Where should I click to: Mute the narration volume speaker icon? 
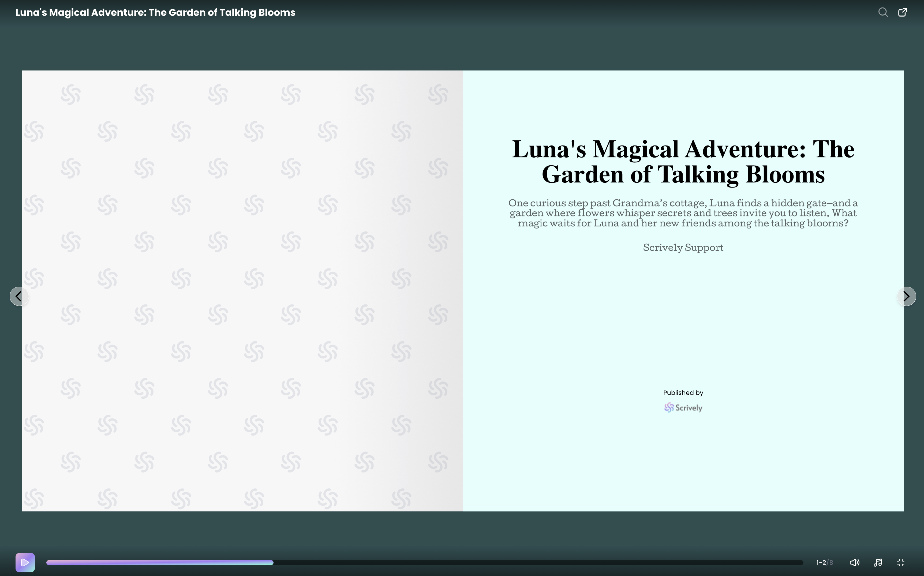[854, 563]
